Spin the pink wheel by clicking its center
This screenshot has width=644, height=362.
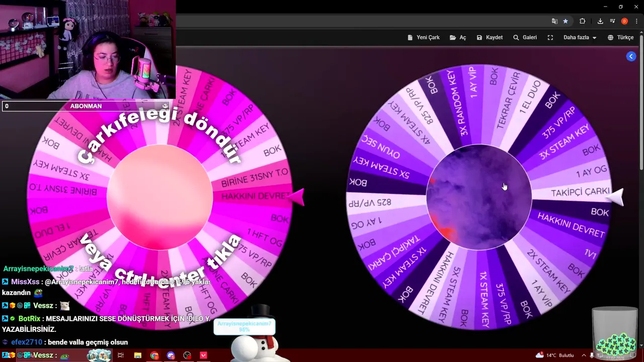click(160, 197)
